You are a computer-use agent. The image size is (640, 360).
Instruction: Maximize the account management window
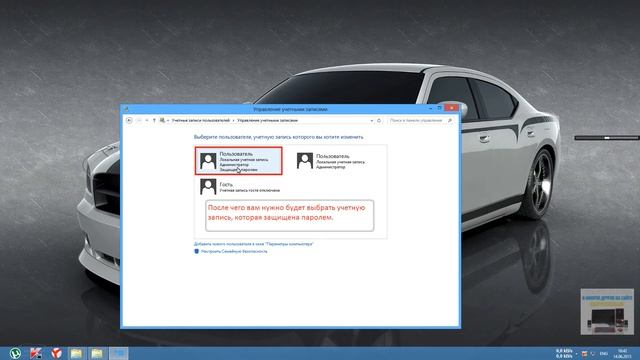click(440, 109)
